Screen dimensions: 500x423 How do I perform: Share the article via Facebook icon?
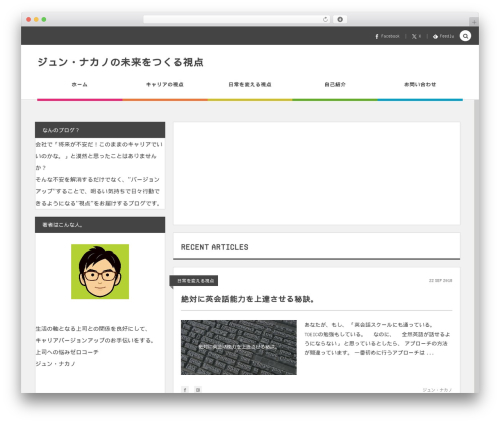click(x=185, y=389)
